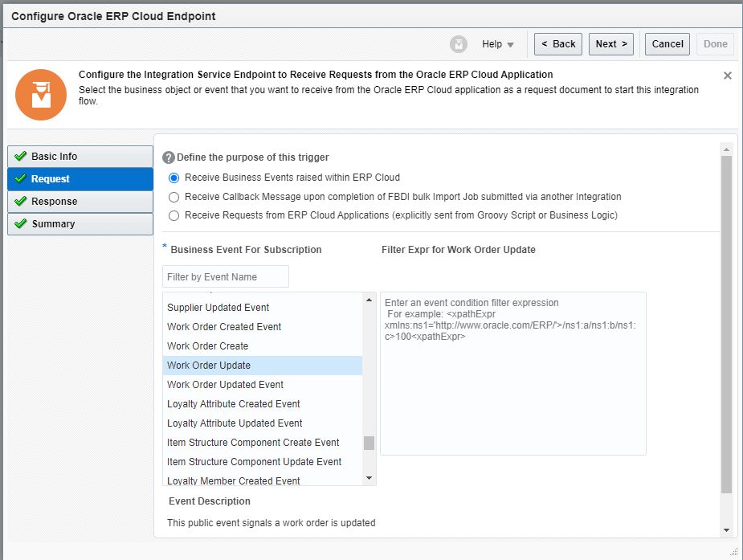Click the badge icon beside Help
The height and width of the screenshot is (560, 743).
click(459, 44)
